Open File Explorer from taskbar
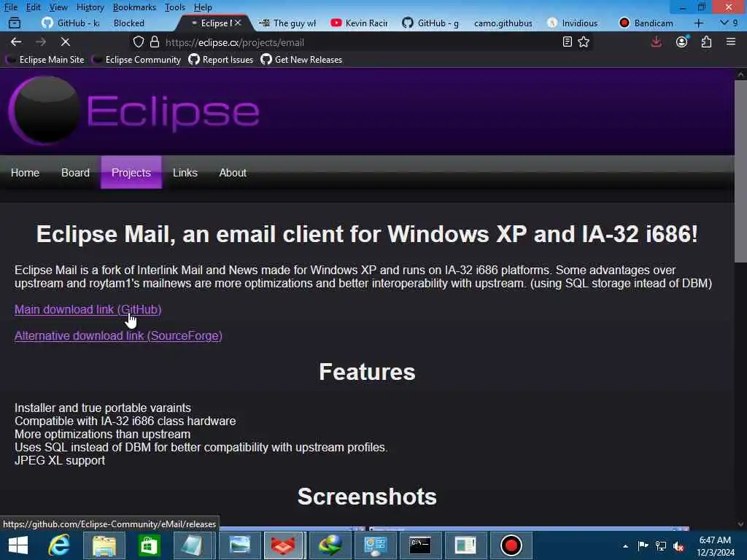 click(x=104, y=545)
